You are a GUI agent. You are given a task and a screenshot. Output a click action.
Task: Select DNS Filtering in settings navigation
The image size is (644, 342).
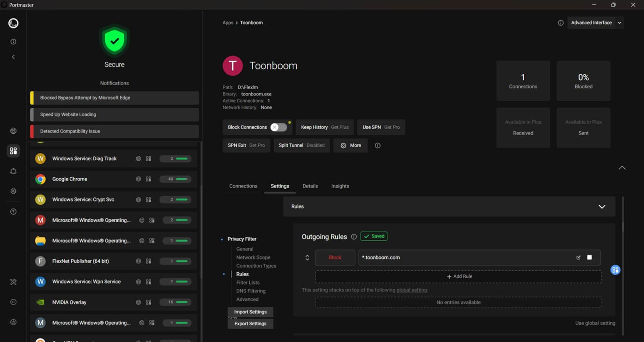251,291
